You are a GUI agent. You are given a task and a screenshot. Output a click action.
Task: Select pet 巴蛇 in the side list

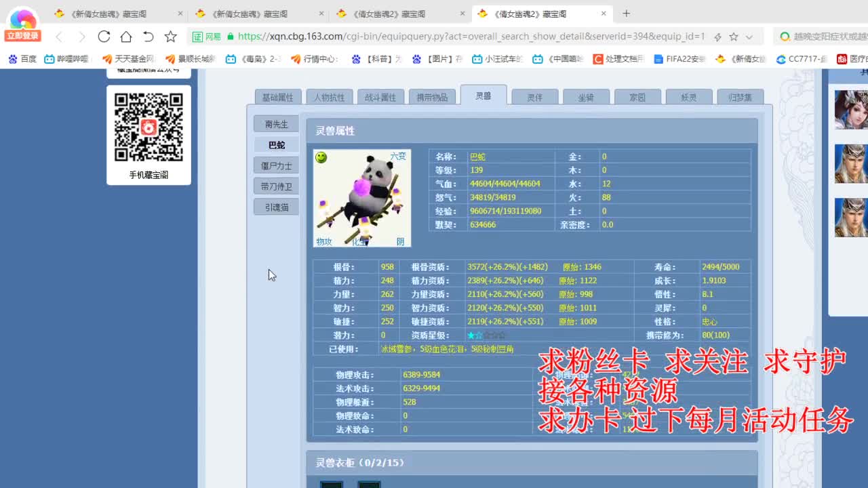pos(277,145)
